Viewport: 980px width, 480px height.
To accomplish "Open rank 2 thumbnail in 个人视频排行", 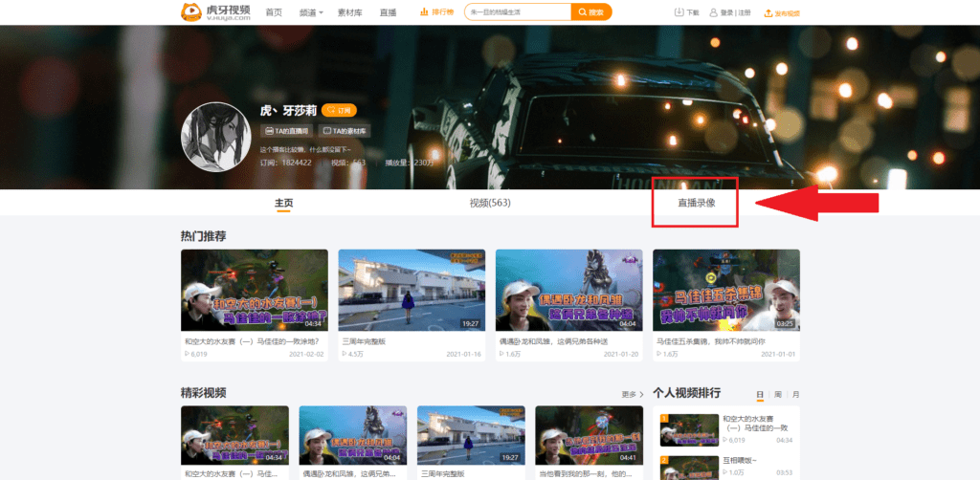I will pos(689,469).
